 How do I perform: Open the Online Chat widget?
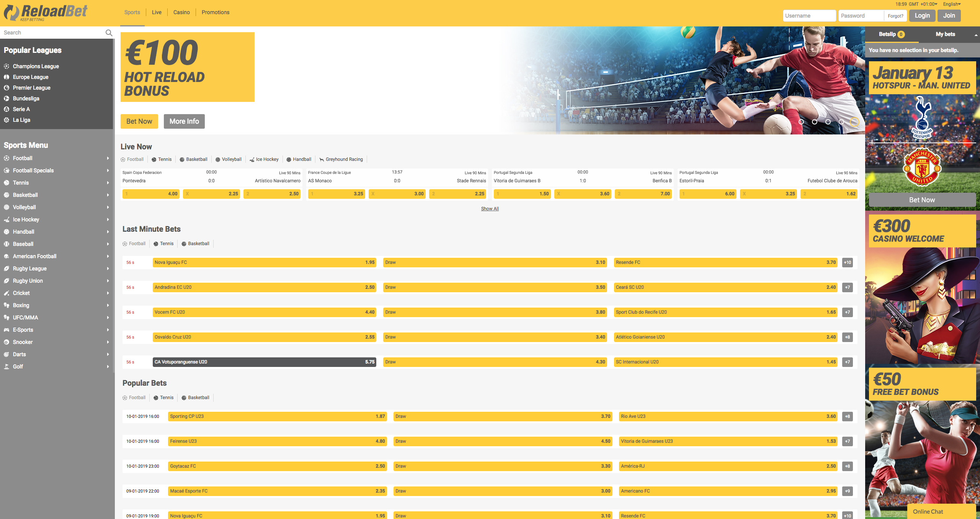[x=941, y=511]
